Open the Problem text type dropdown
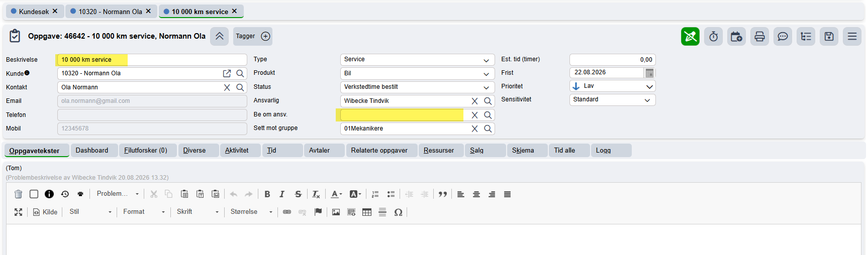868x255 pixels. pos(118,194)
